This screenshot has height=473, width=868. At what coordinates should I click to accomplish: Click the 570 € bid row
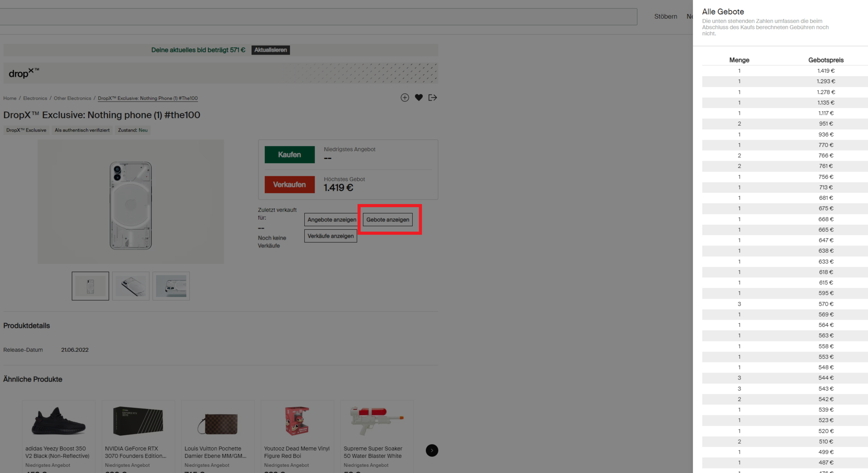(785, 304)
